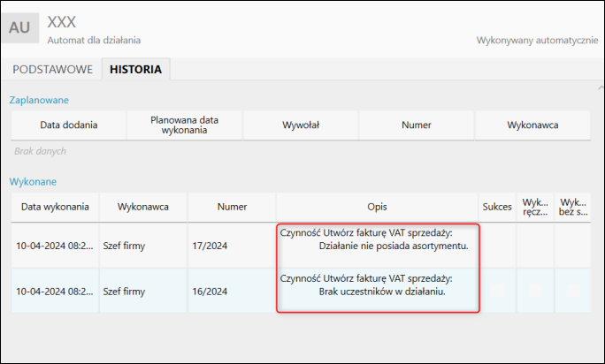Select the row numbered 17/2024
605x364 pixels.
click(210, 246)
